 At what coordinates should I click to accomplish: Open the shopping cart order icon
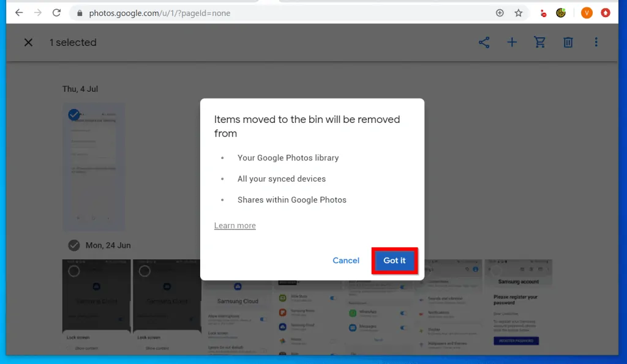point(539,42)
